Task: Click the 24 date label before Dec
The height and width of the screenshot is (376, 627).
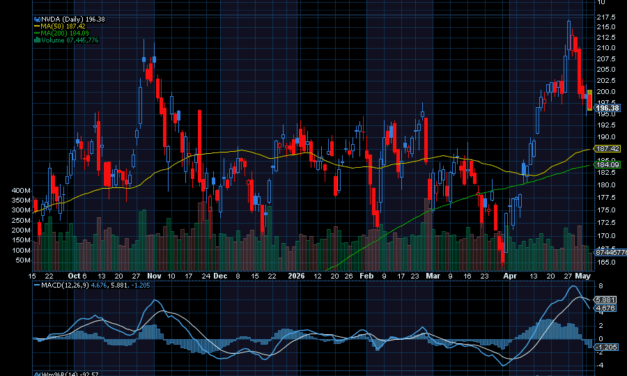Action: coord(206,276)
